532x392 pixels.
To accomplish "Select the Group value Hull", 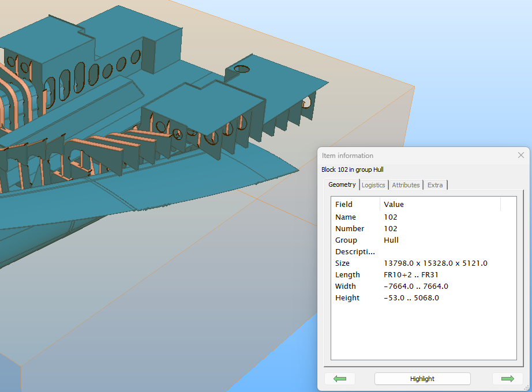I will click(391, 240).
